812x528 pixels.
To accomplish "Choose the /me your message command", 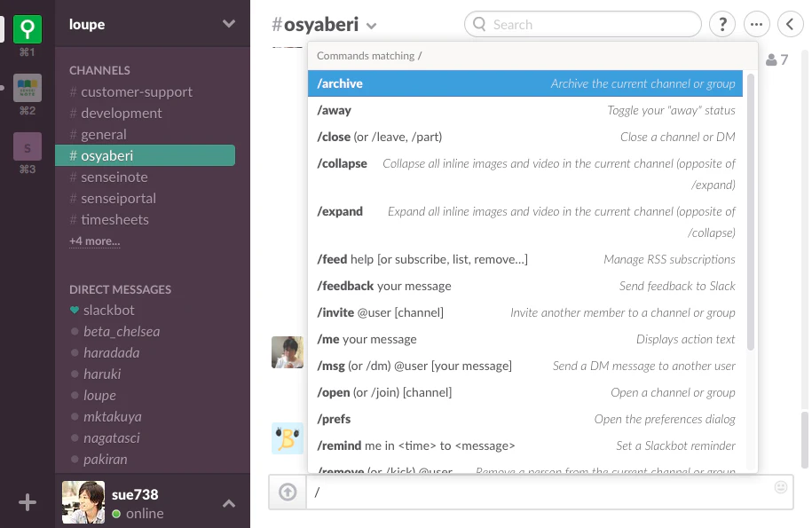I will (x=525, y=339).
